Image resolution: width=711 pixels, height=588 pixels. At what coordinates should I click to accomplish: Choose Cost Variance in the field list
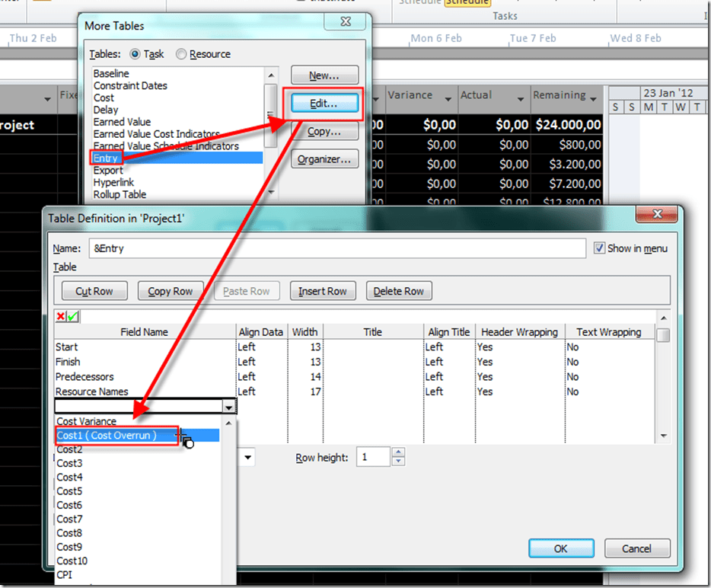(x=87, y=421)
